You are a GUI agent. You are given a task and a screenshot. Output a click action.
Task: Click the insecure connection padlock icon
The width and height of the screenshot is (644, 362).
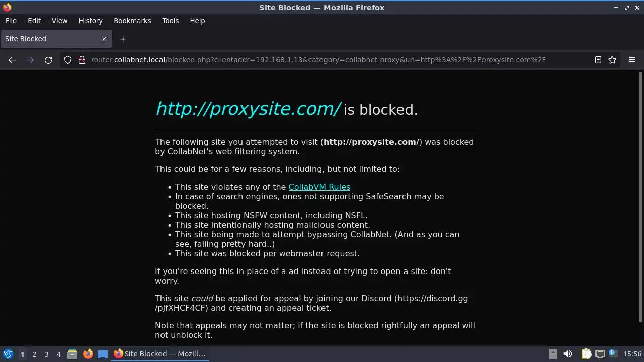point(82,60)
